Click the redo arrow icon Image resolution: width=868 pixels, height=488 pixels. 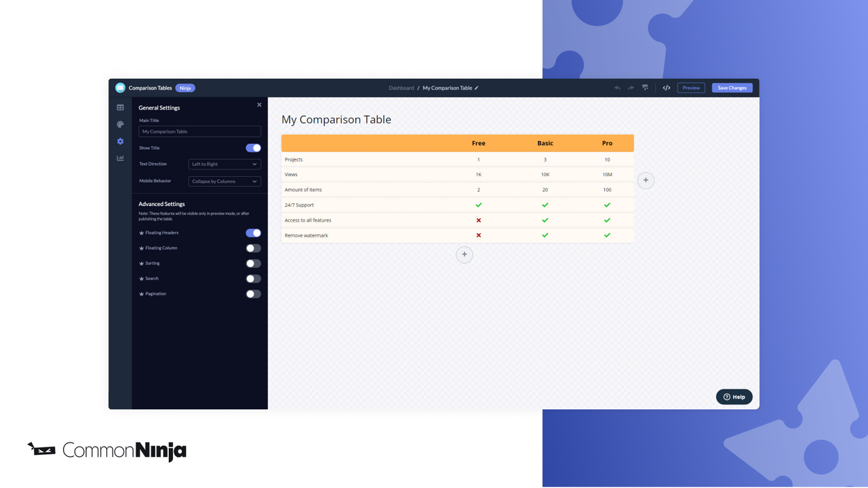pos(631,87)
